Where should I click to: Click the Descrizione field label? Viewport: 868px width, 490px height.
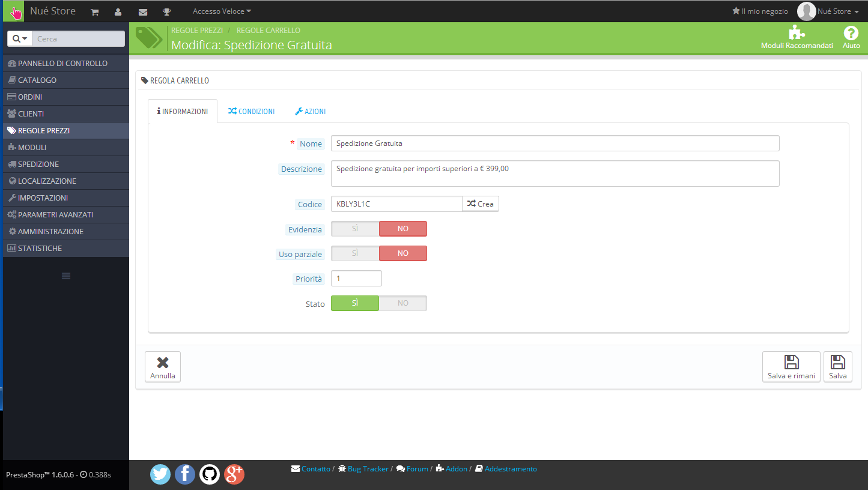click(302, 169)
